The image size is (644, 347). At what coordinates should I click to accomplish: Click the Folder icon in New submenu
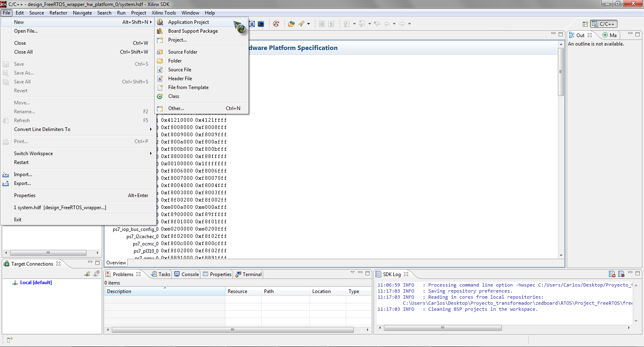160,61
